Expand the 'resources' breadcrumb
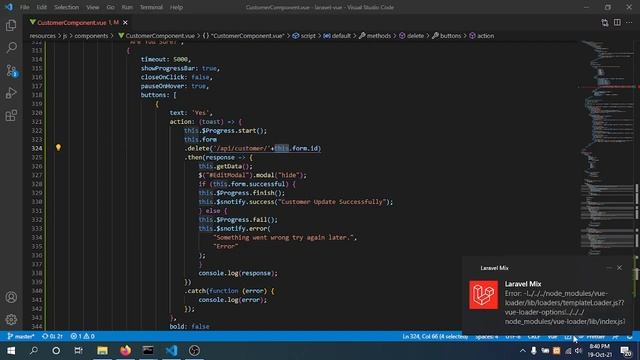The image size is (640, 360). pos(42,36)
